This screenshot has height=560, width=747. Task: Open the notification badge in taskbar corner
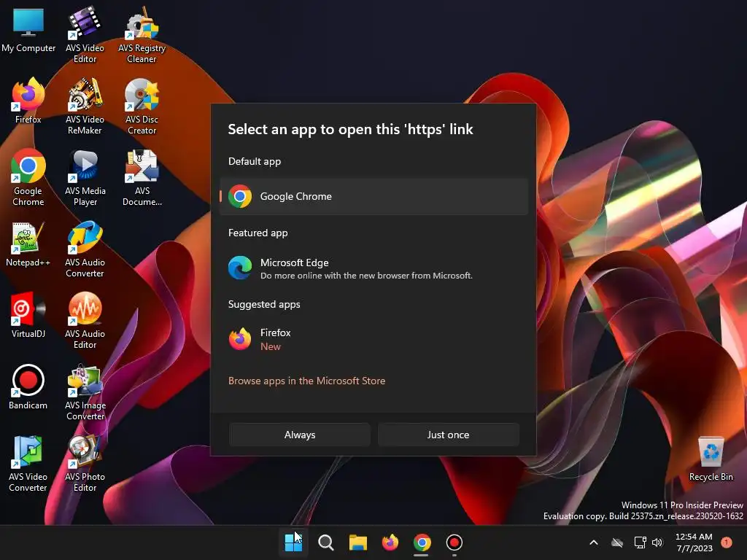pyautogui.click(x=727, y=542)
